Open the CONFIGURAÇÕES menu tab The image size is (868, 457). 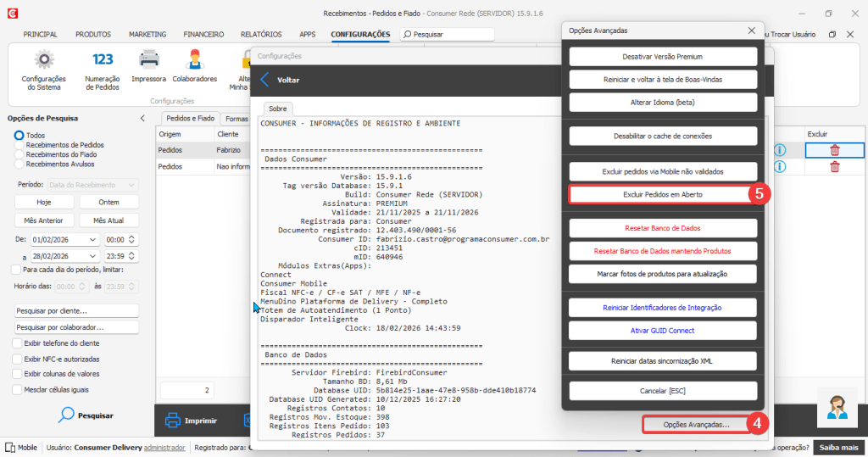pos(360,35)
